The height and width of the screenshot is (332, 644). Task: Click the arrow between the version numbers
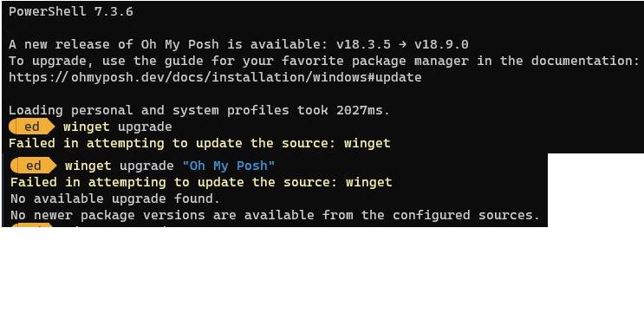click(x=403, y=44)
